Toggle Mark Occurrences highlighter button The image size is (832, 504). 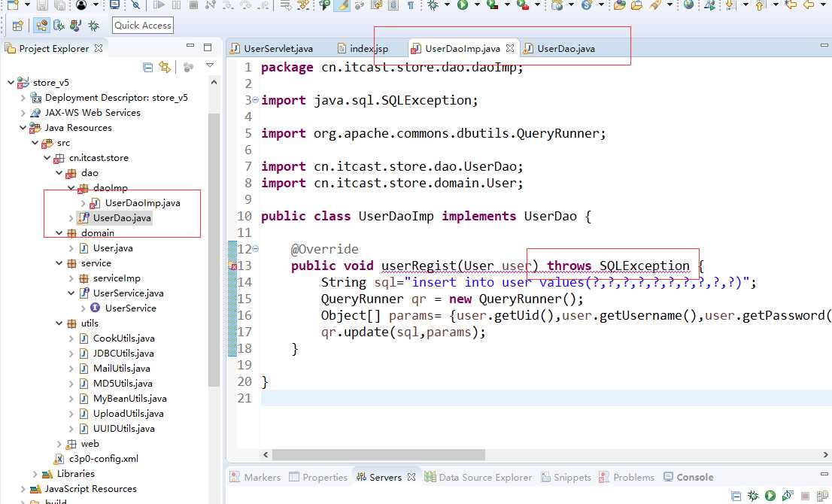click(342, 5)
